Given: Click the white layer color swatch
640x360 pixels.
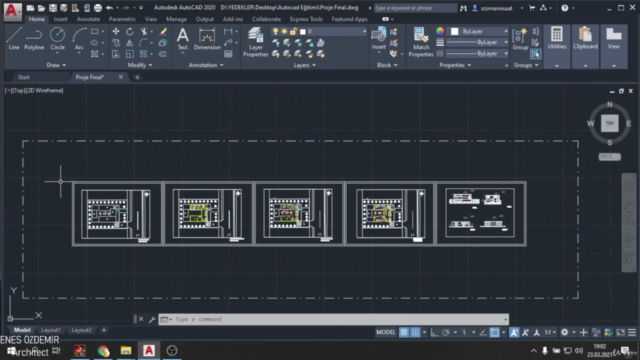Looking at the screenshot, I should (x=302, y=31).
